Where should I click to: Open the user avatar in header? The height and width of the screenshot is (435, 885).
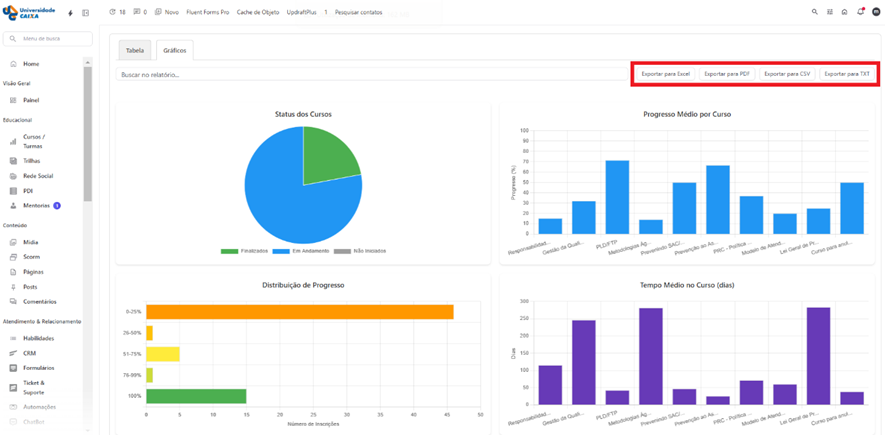[876, 12]
